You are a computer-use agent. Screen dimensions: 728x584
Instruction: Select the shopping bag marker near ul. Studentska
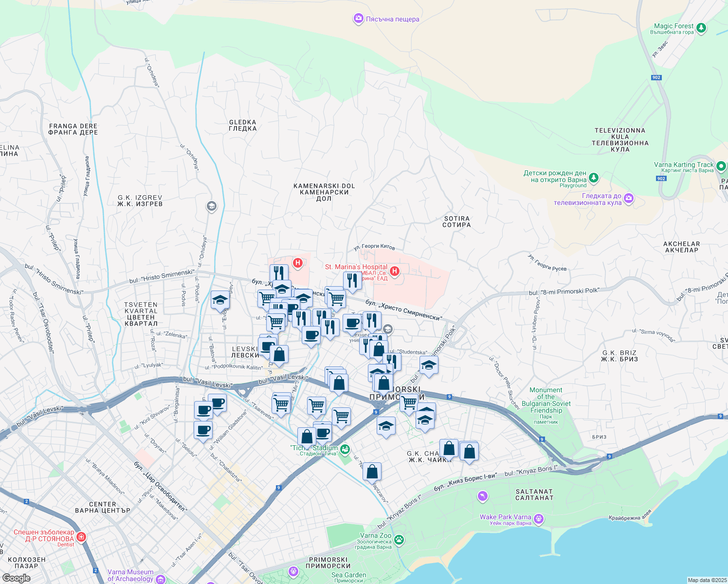coord(379,348)
